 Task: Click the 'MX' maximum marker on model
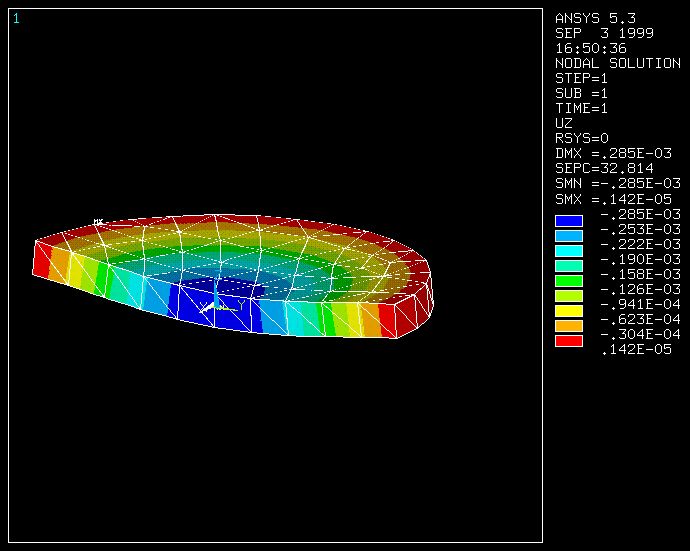click(98, 221)
